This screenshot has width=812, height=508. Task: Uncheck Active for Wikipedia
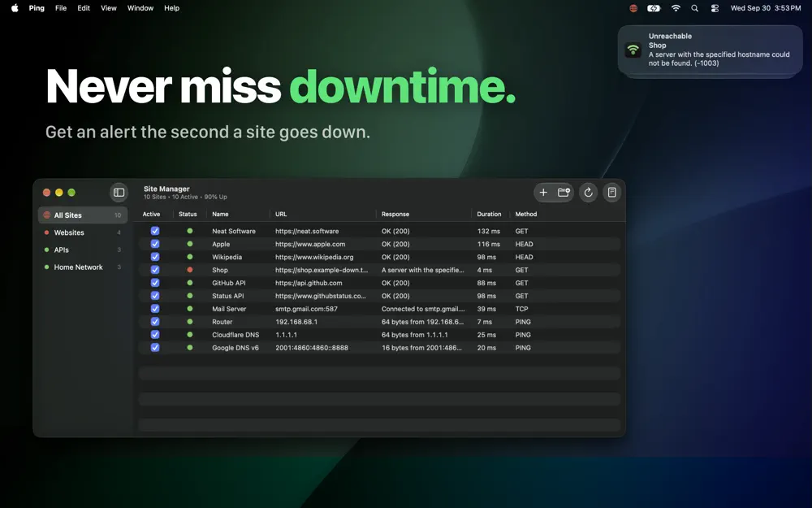tap(155, 257)
